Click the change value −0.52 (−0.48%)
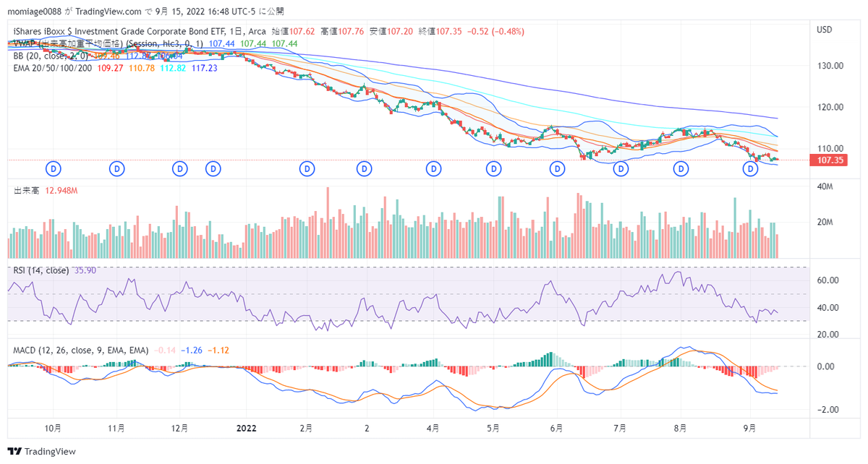The image size is (868, 464). 497,32
